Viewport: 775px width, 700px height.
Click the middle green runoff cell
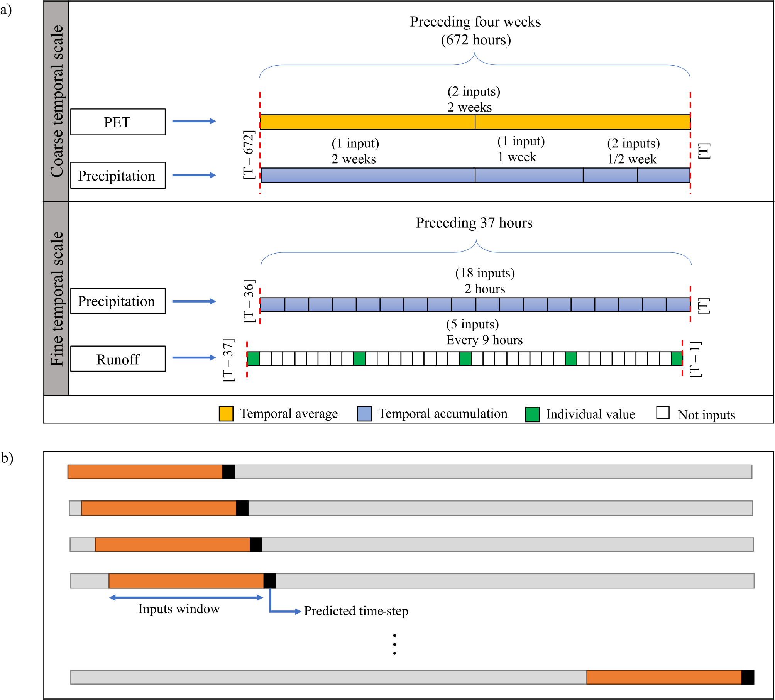[465, 358]
